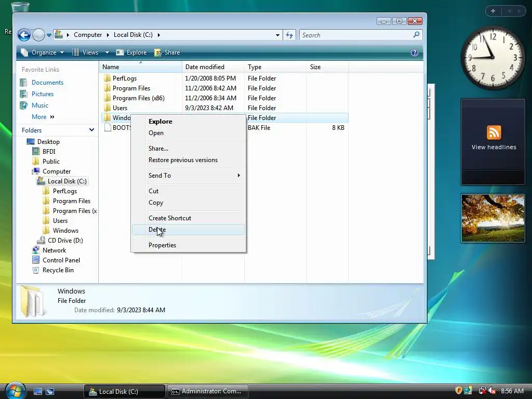The image size is (532, 399).
Task: Expand More favorite links
Action: (43, 117)
